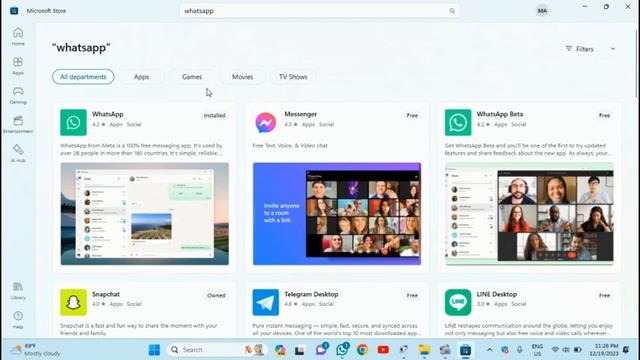640x360 pixels.
Task: Click the Free button for Messenger
Action: pyautogui.click(x=412, y=116)
